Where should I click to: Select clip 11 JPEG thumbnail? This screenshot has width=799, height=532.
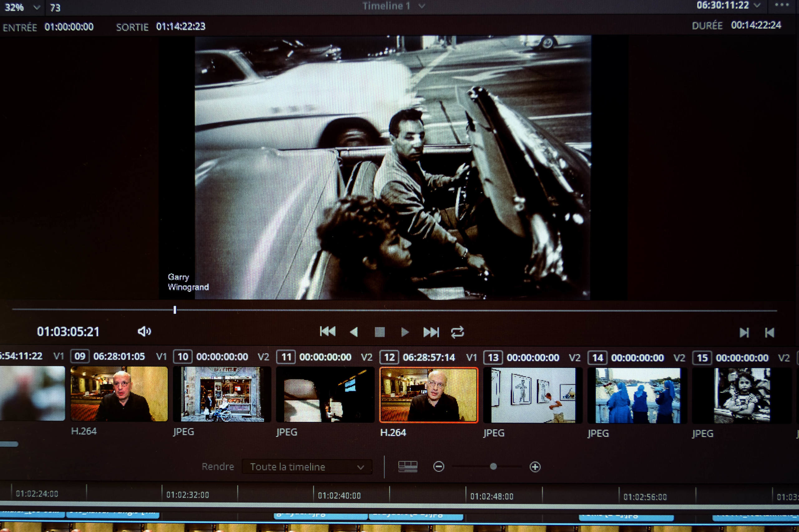[x=325, y=394]
